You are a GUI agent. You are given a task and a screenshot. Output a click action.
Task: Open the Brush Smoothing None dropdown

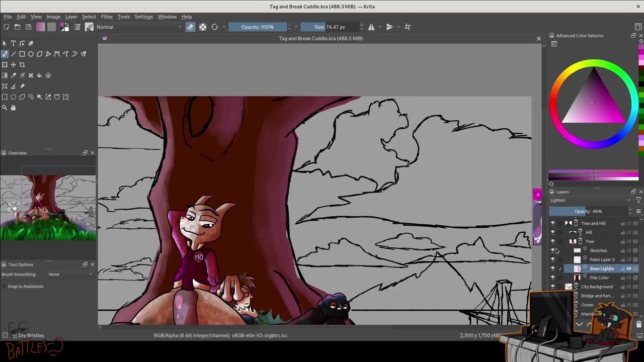[70, 275]
